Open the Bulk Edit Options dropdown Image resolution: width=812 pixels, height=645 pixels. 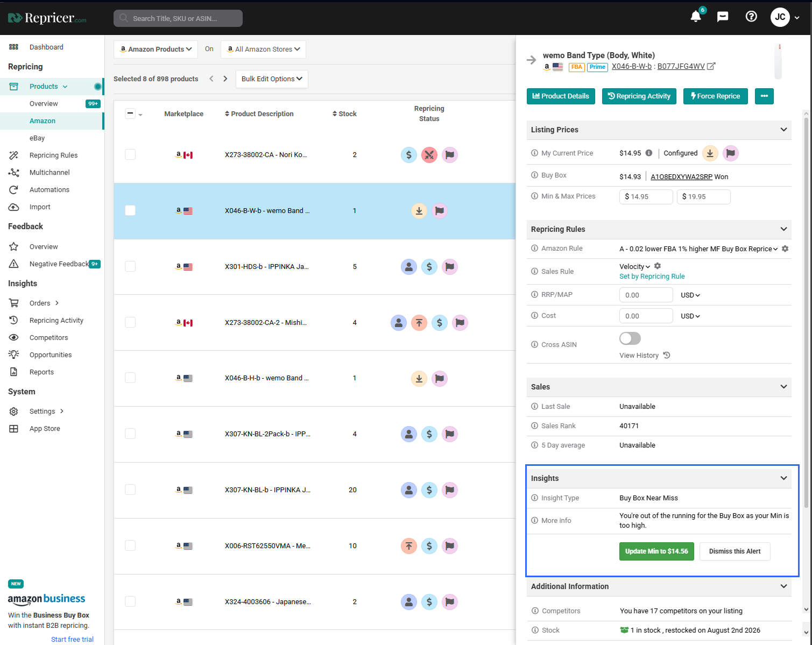pos(272,79)
